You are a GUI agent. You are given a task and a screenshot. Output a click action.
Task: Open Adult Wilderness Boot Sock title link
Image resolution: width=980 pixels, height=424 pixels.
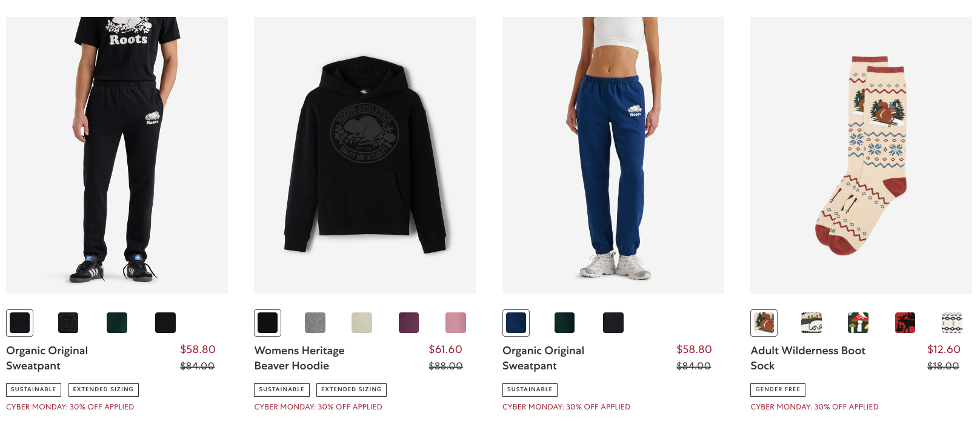(808, 358)
